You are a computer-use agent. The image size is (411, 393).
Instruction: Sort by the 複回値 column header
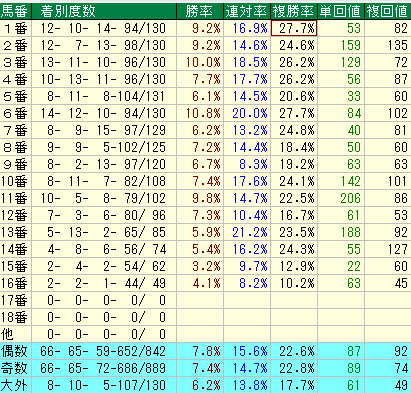pyautogui.click(x=388, y=11)
